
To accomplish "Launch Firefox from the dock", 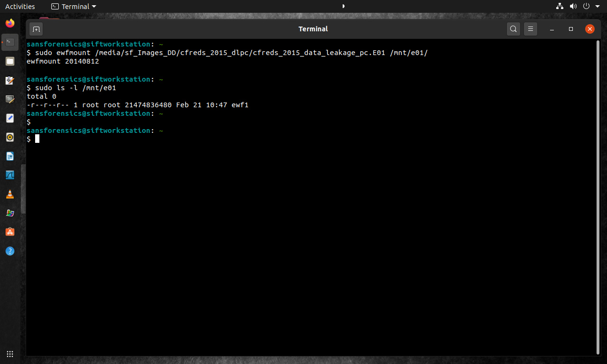I will coord(10,23).
